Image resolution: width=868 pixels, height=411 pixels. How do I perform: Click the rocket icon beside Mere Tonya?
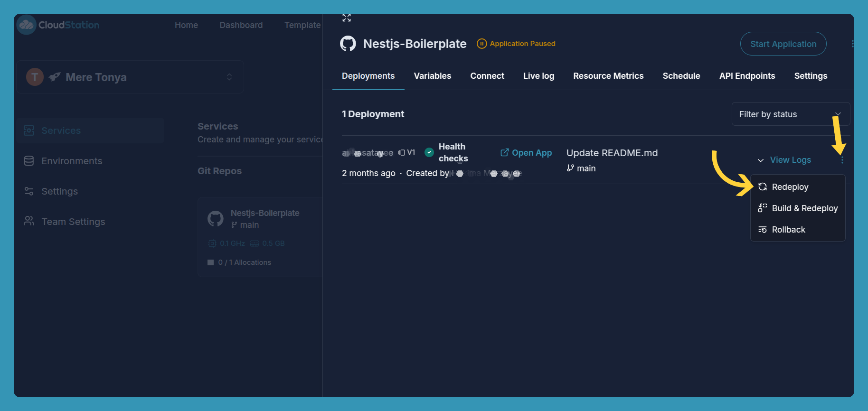click(x=55, y=77)
